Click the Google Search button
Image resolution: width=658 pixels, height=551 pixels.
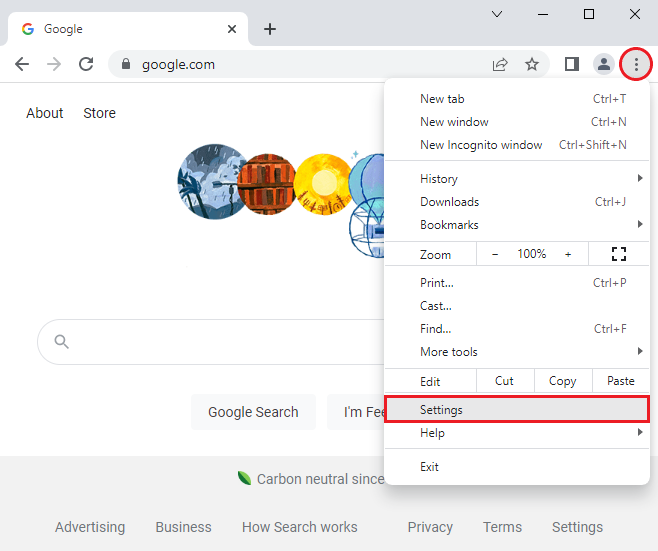pyautogui.click(x=253, y=412)
